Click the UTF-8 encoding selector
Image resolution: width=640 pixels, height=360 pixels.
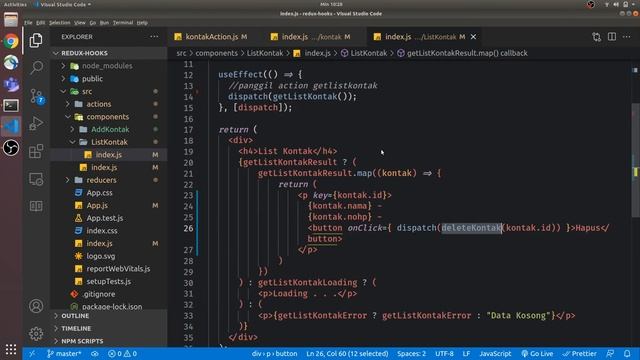[x=444, y=354]
